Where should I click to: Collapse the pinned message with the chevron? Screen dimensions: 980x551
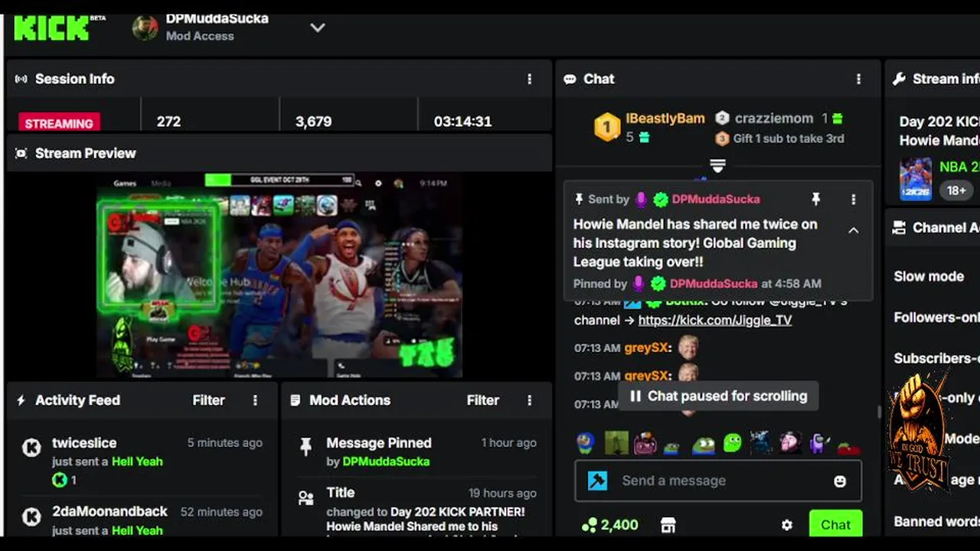click(x=853, y=230)
